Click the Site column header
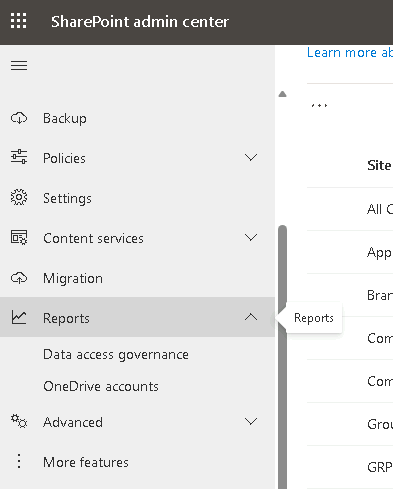The height and width of the screenshot is (489, 393). tap(379, 165)
